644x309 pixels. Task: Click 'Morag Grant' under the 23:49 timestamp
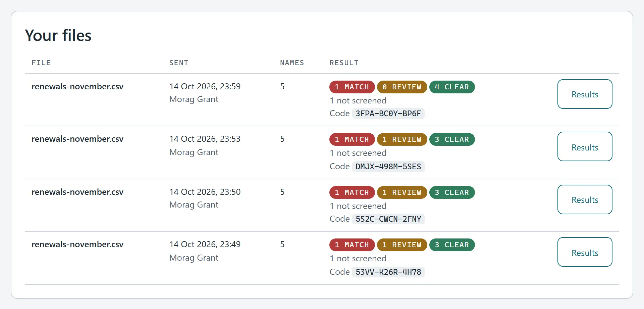(194, 258)
